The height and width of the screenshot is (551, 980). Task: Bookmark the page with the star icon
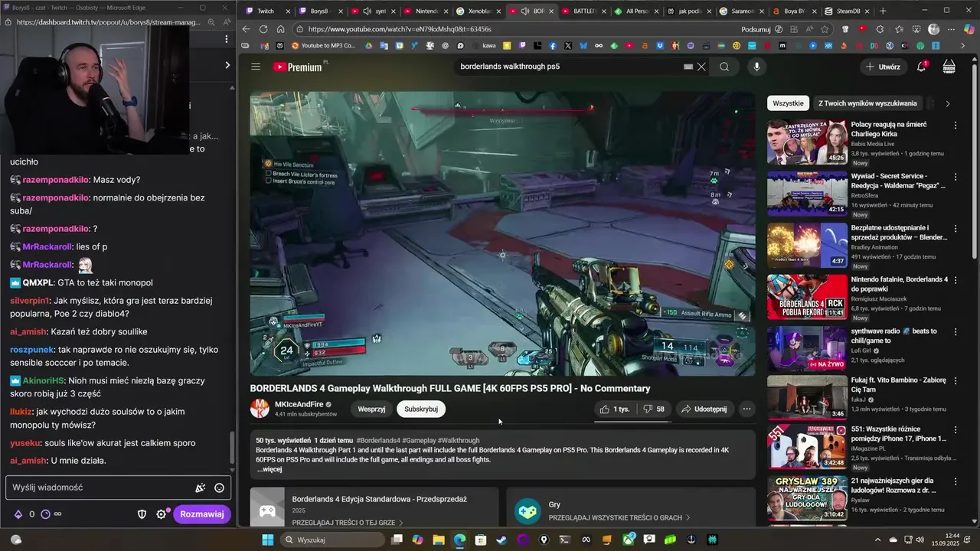tap(825, 29)
